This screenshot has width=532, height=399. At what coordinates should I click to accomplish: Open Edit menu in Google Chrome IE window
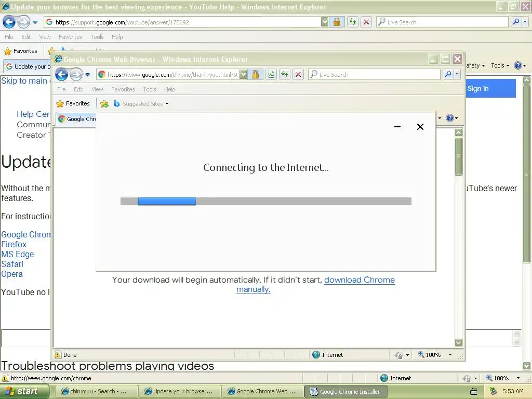[78, 89]
